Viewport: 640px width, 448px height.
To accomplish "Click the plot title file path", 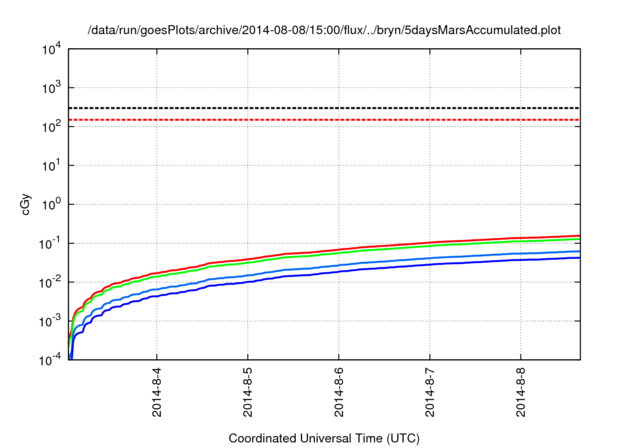I will pos(325,30).
